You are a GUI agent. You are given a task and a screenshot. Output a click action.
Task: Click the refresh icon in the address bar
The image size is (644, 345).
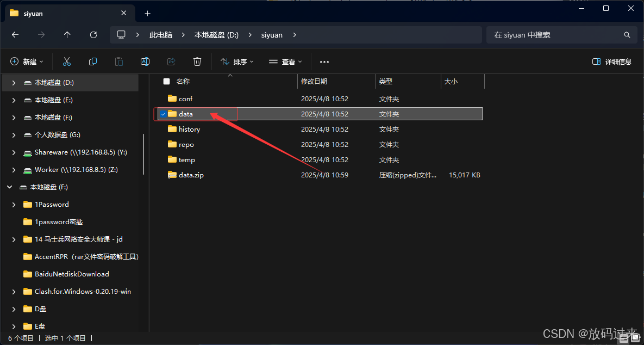[x=93, y=34]
